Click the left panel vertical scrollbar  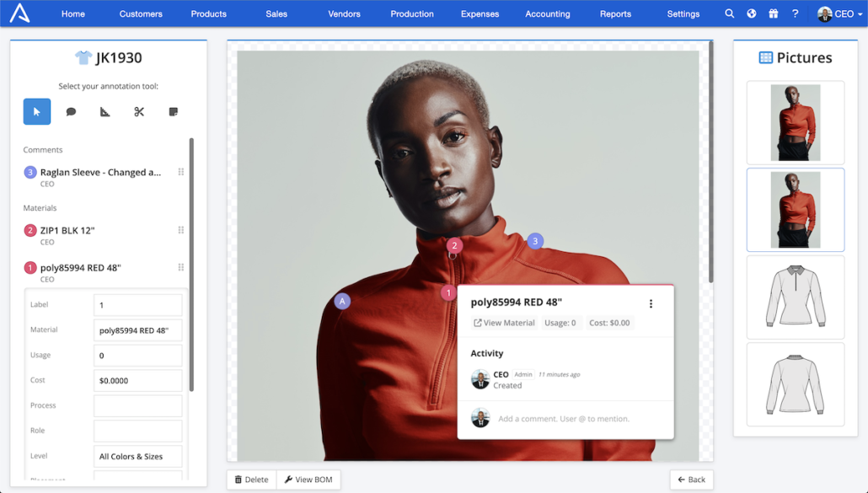pos(191,265)
